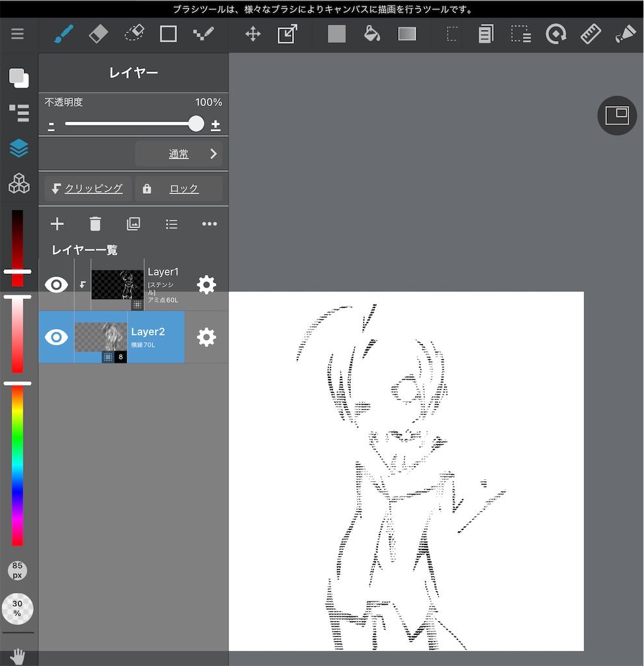
Task: Hide Layer2 with the eye icon
Action: click(x=57, y=337)
